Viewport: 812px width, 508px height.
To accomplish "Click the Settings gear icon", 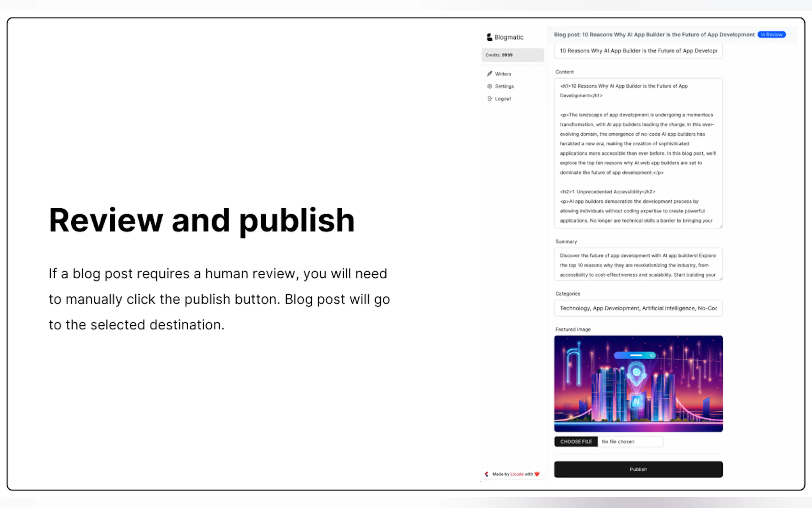I will coord(490,86).
